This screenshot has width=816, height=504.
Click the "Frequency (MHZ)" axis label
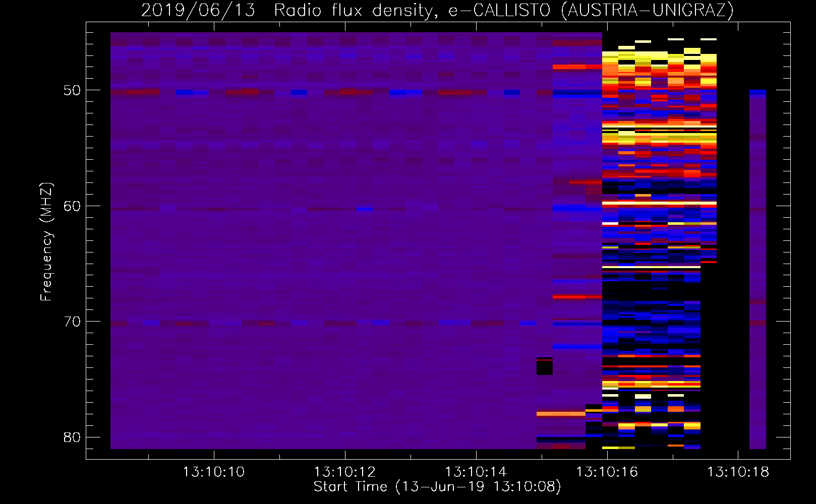pos(46,242)
